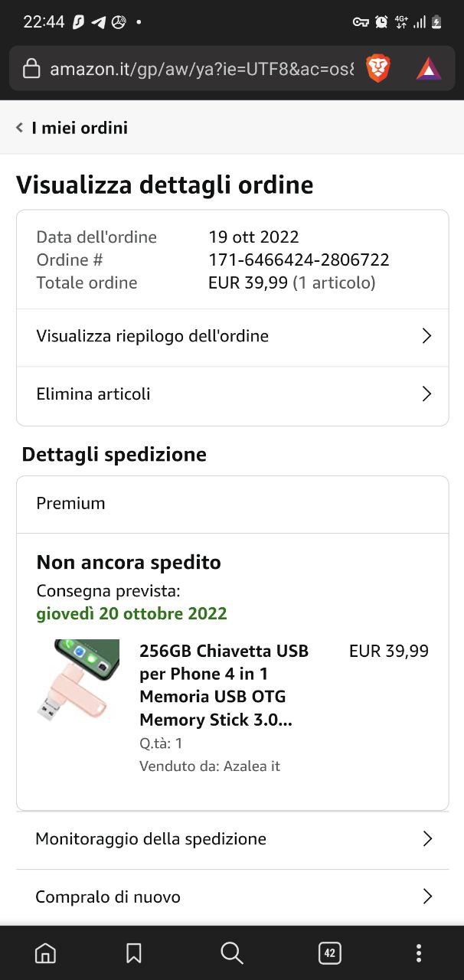
Task: Tap the Telegram notification icon in status bar
Action: [x=98, y=22]
